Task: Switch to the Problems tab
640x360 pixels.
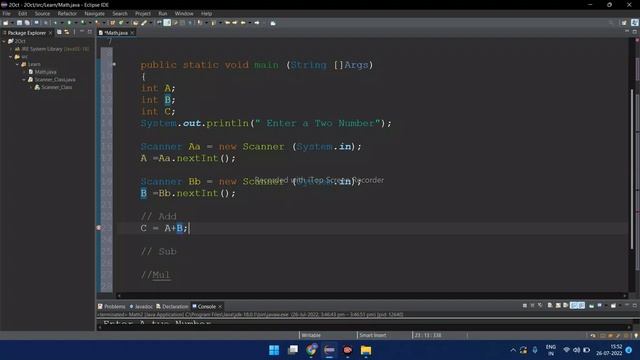Action: pyautogui.click(x=111, y=307)
